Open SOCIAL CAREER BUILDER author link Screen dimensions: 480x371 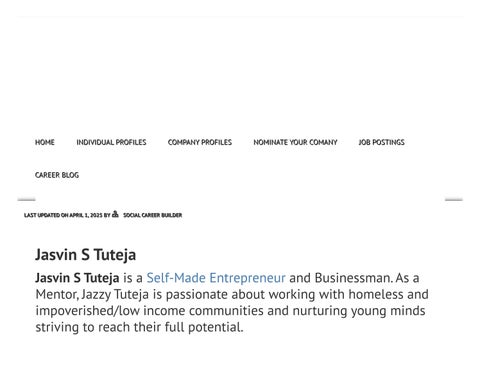coord(152,215)
